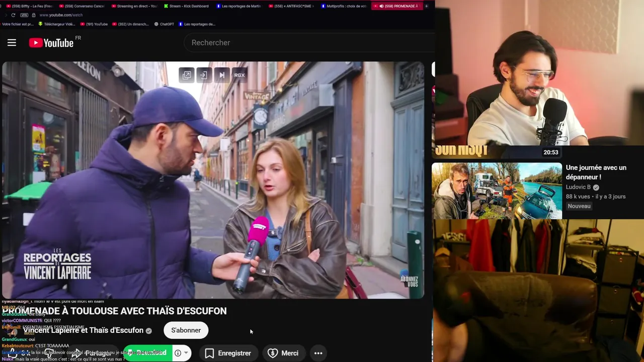The image size is (644, 362).
Task: Click the S'abonner subscribe button
Action: coord(186,330)
